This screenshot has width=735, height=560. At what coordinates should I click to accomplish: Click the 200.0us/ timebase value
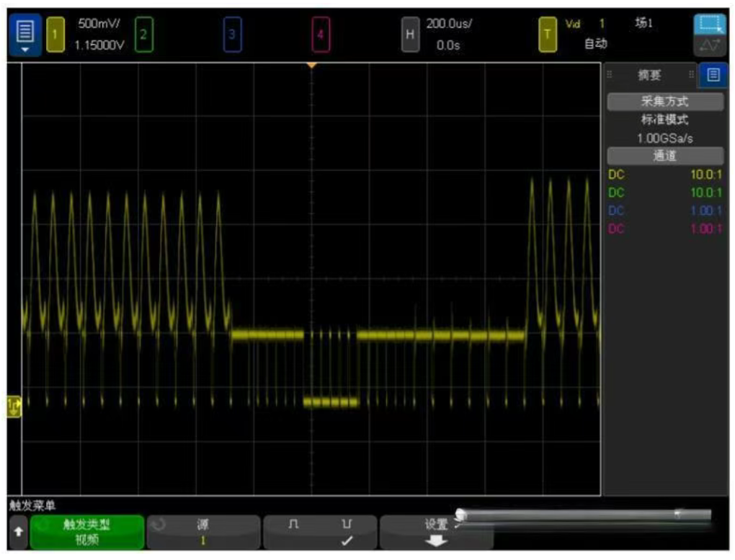click(x=449, y=24)
